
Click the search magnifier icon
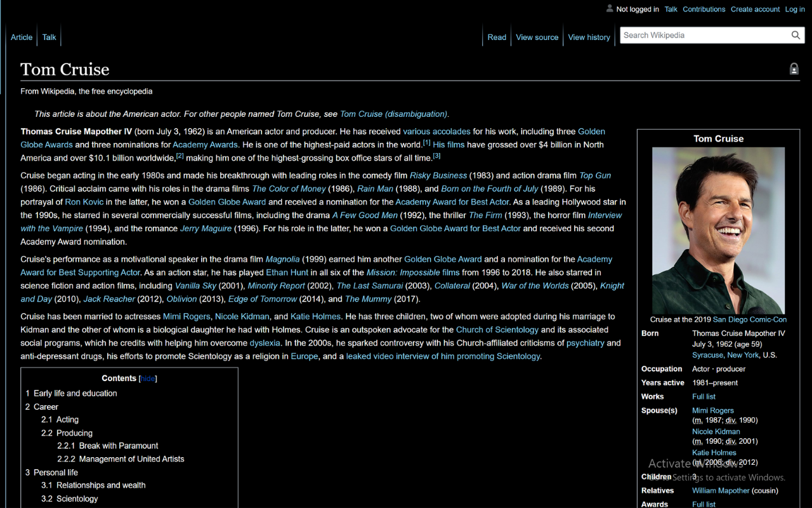pos(796,36)
